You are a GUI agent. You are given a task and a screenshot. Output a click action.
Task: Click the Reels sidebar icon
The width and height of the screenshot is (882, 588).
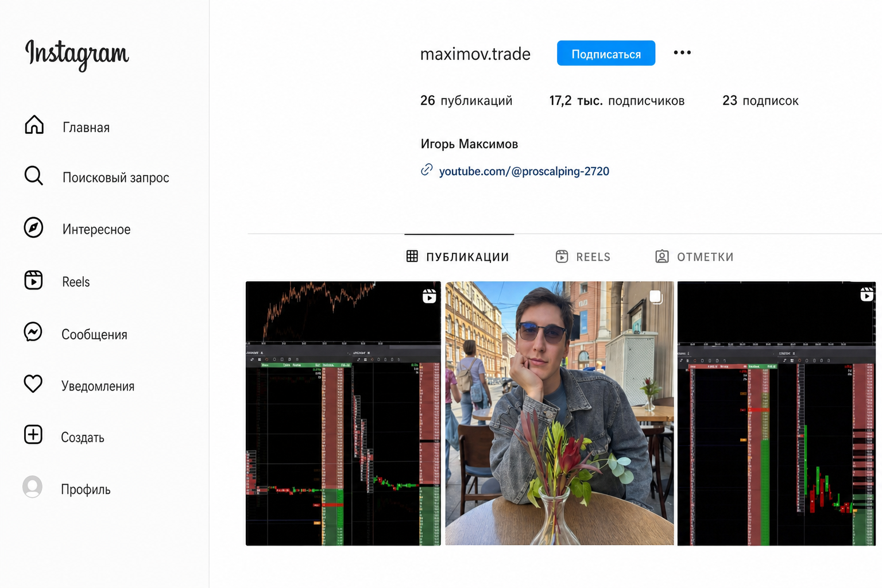tap(33, 280)
